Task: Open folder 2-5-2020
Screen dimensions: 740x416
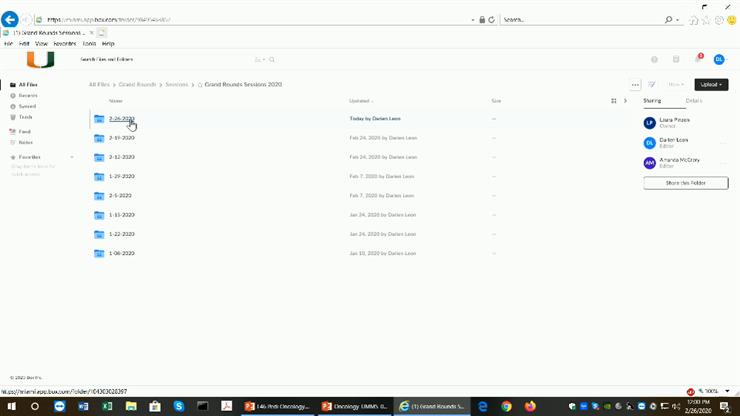Action: tap(120, 196)
